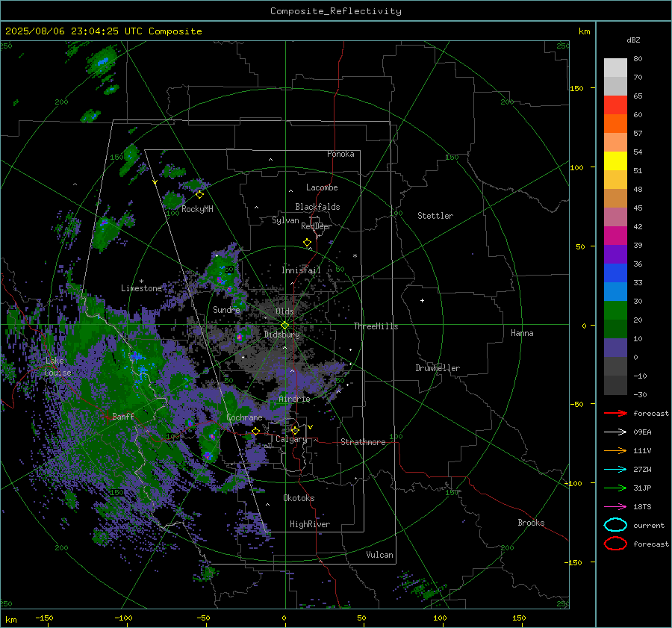Click the Strathmore city label
The image size is (672, 628).
(x=363, y=442)
